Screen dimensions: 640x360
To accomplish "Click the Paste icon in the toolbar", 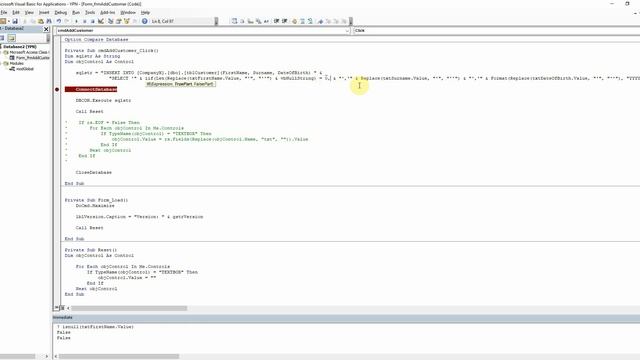I will (x=41, y=21).
